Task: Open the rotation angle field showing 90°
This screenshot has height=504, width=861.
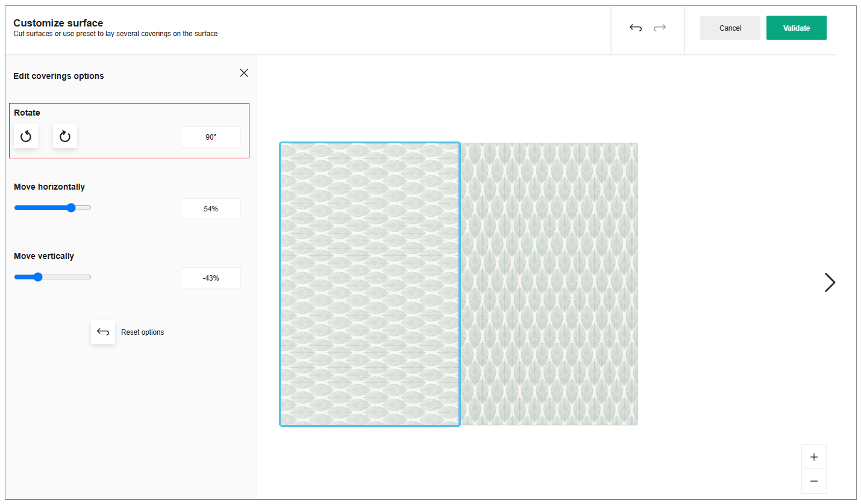Action: pyautogui.click(x=210, y=137)
